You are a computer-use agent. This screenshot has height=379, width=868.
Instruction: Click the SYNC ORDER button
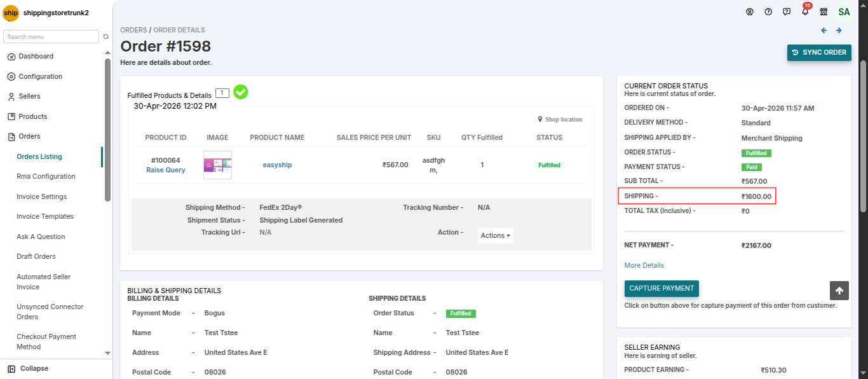pyautogui.click(x=819, y=52)
